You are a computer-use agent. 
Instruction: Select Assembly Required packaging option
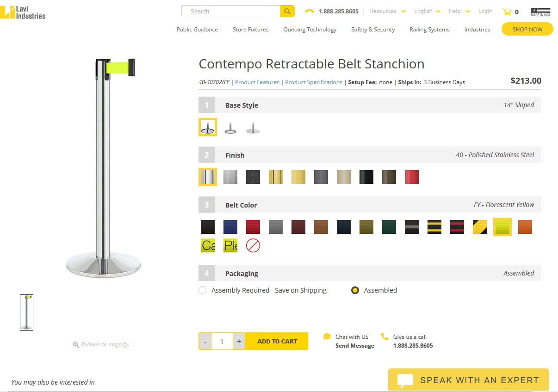point(202,290)
